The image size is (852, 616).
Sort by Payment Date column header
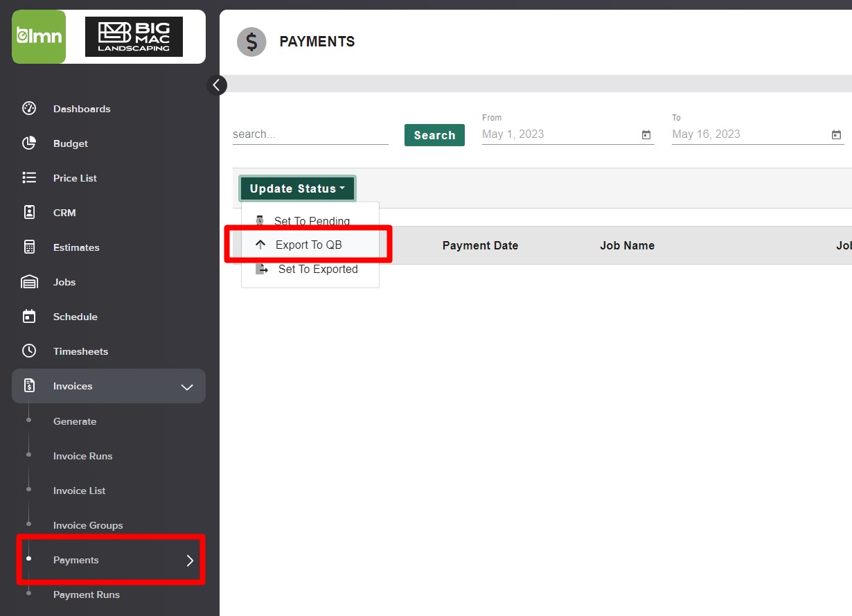[x=480, y=245]
